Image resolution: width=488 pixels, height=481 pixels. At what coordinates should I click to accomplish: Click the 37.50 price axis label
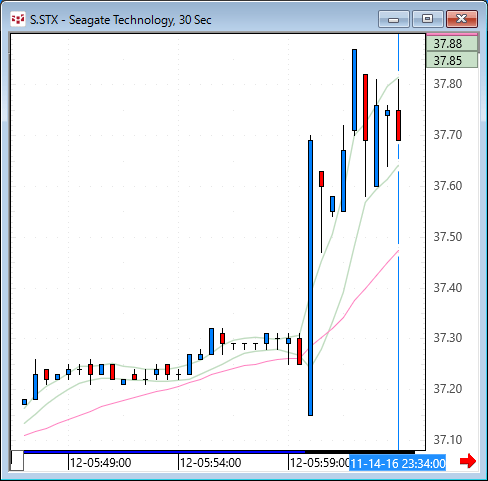448,237
